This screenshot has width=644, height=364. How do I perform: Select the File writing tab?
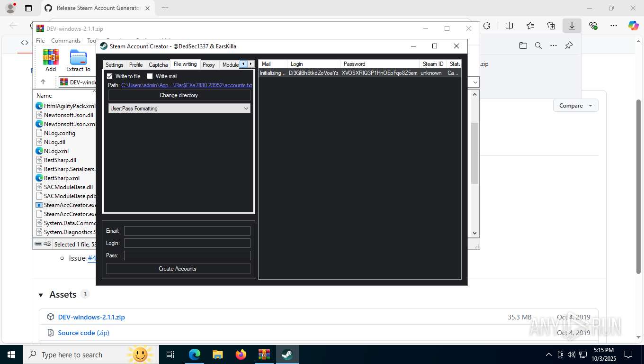[185, 64]
